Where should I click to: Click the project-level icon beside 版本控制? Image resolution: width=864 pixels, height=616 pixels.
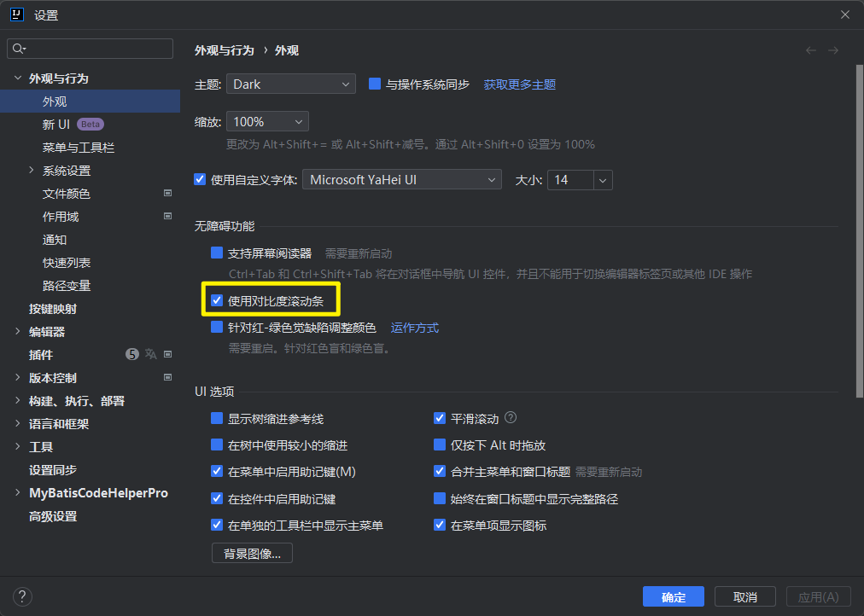point(168,377)
